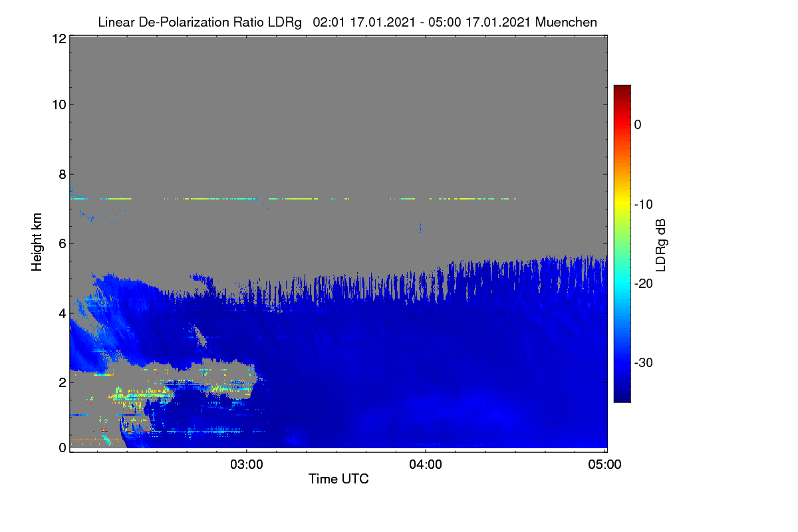Click the 8 height tick label
The width and height of the screenshot is (798, 532).
pyautogui.click(x=61, y=174)
